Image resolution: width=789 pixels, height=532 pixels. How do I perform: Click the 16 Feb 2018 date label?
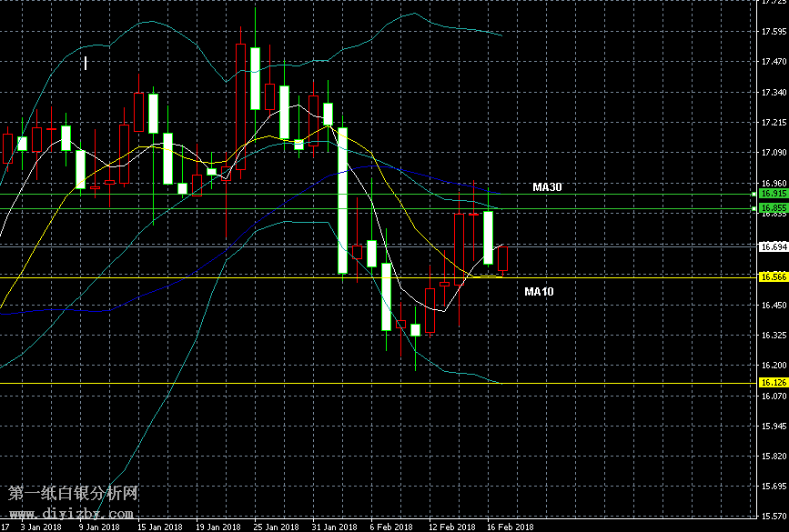(x=511, y=527)
